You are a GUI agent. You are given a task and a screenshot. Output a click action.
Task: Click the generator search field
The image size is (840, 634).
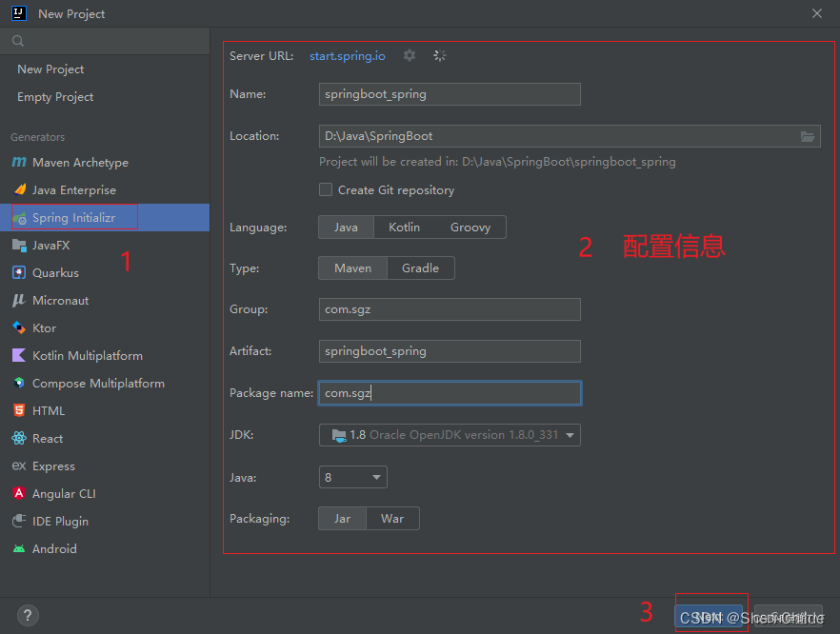pyautogui.click(x=105, y=41)
